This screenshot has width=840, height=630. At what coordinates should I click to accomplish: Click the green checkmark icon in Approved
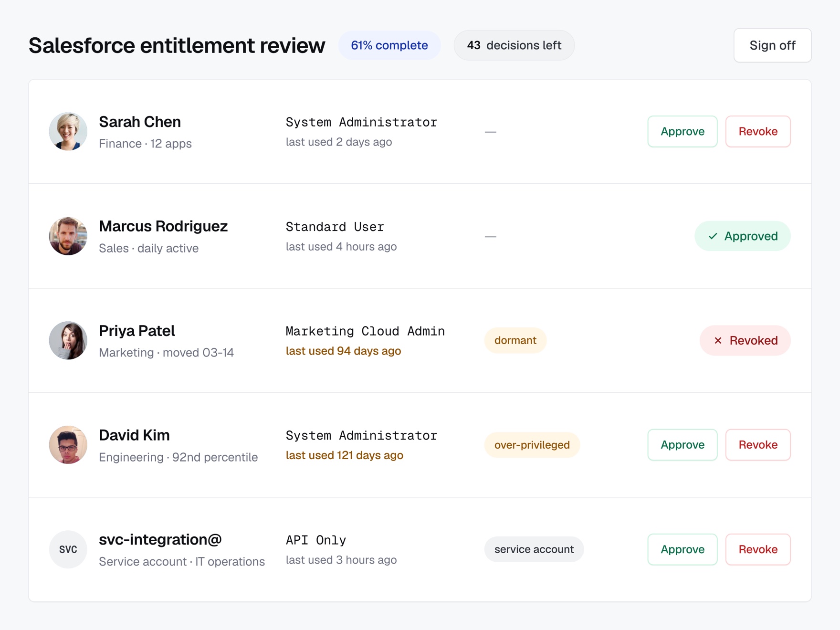(713, 236)
